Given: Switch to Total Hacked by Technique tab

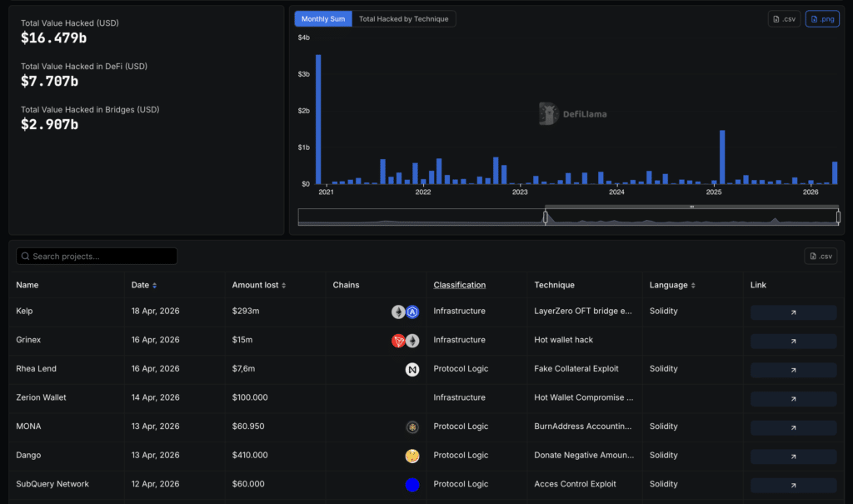Looking at the screenshot, I should pyautogui.click(x=404, y=19).
